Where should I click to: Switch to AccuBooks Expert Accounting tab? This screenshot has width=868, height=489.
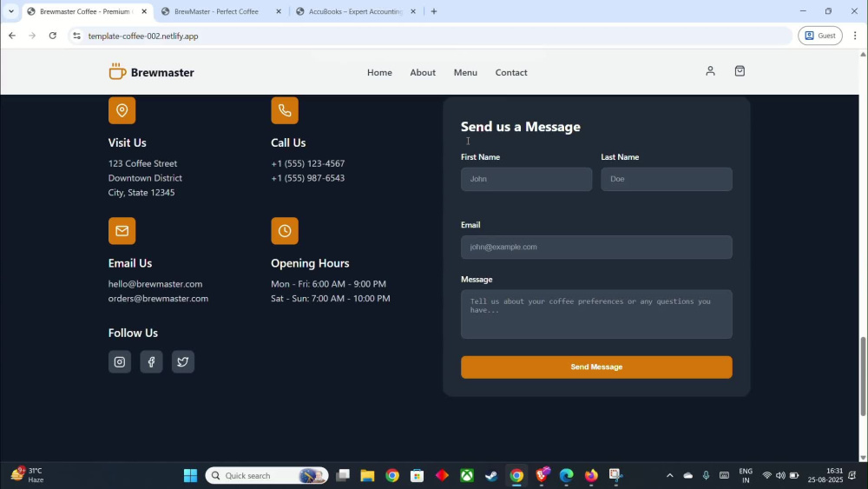[355, 11]
